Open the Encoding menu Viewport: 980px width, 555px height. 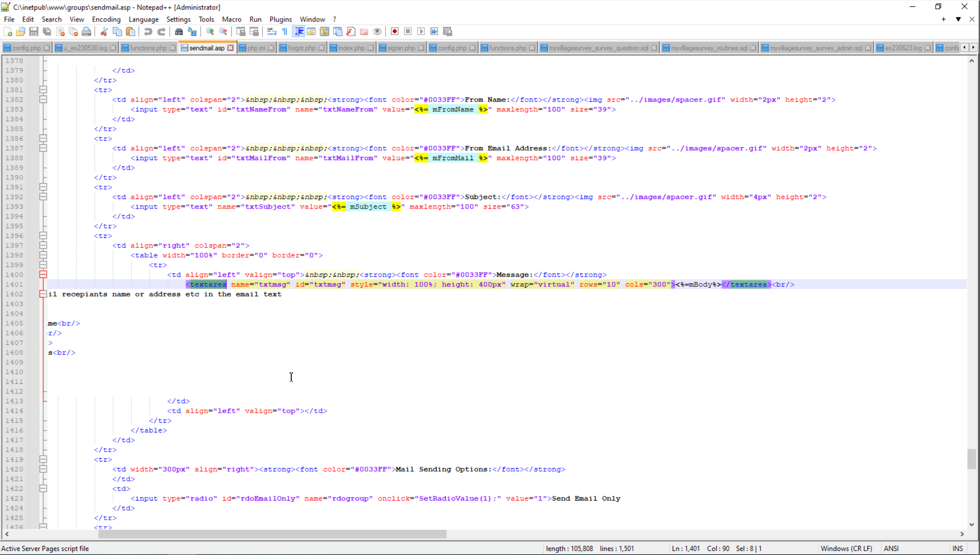tap(106, 19)
